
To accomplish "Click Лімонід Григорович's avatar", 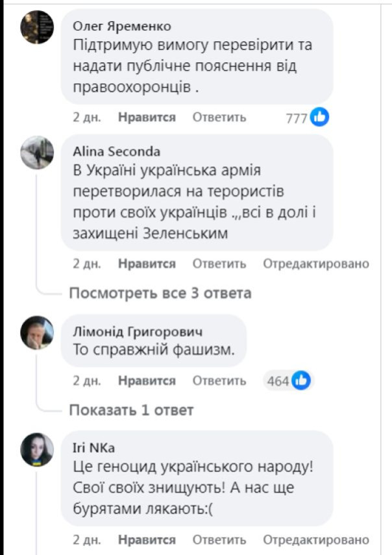I will (37, 333).
